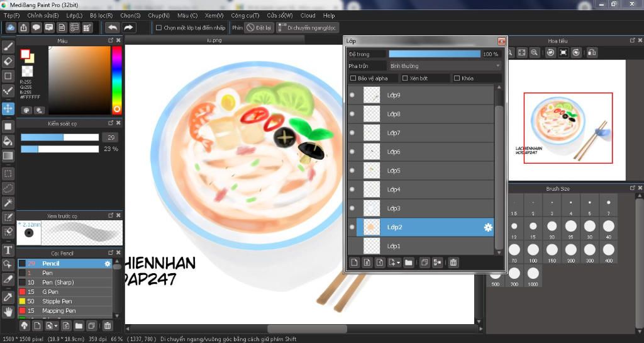
Task: Open Pencil brush settings gear
Action: 108,263
